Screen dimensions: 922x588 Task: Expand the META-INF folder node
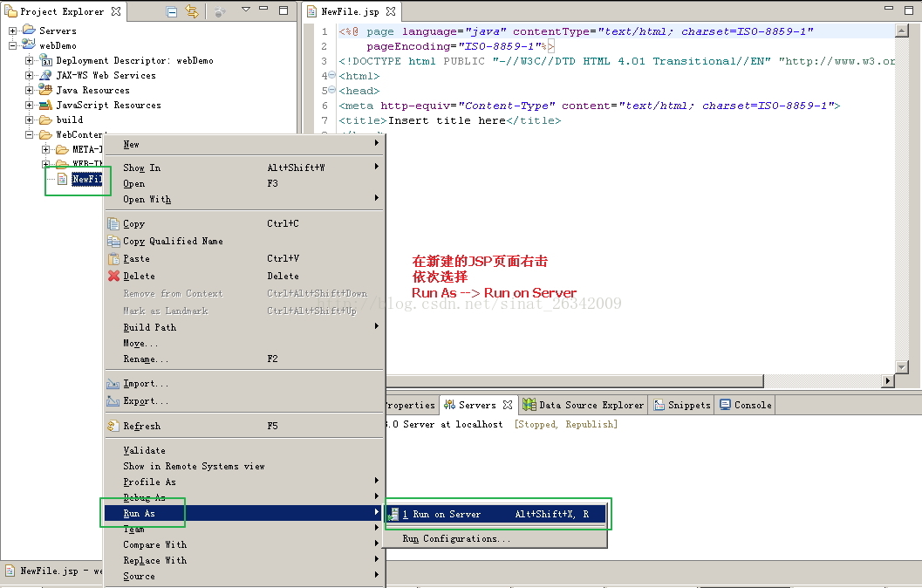click(45, 149)
